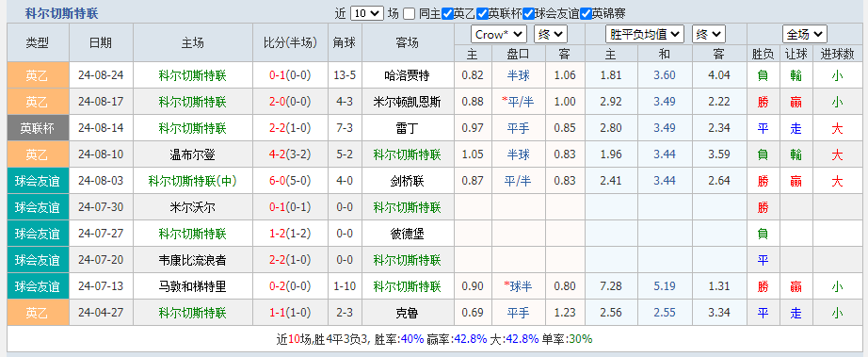Click 輸 handicap result in 哈洛贾特 row
Screen dimensions: 868x357
(x=796, y=75)
